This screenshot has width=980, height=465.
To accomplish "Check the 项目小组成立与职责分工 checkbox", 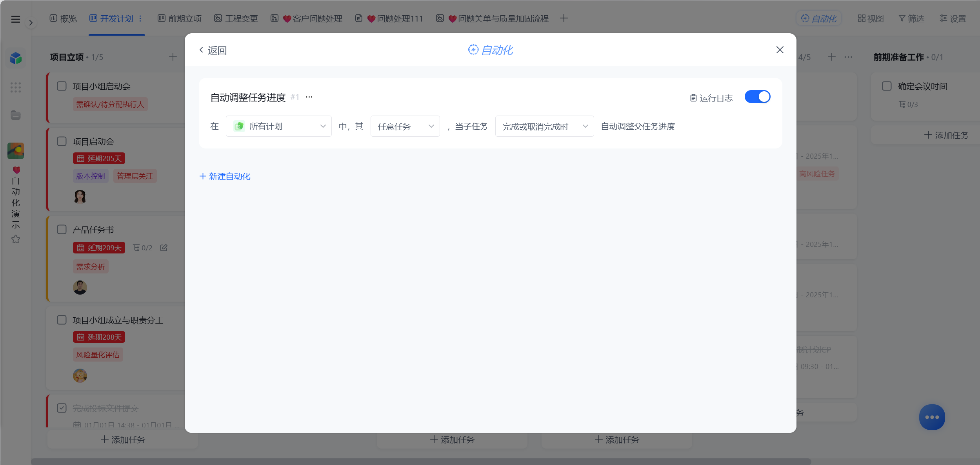I will coord(62,320).
